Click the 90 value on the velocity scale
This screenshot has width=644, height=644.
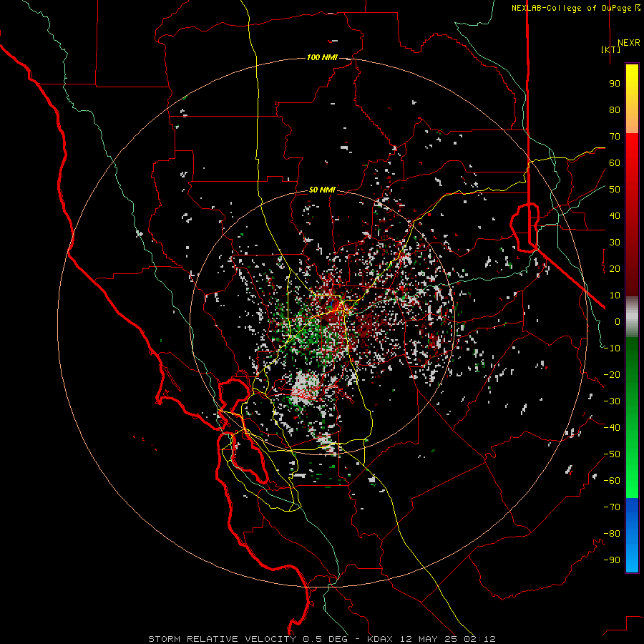pyautogui.click(x=615, y=84)
